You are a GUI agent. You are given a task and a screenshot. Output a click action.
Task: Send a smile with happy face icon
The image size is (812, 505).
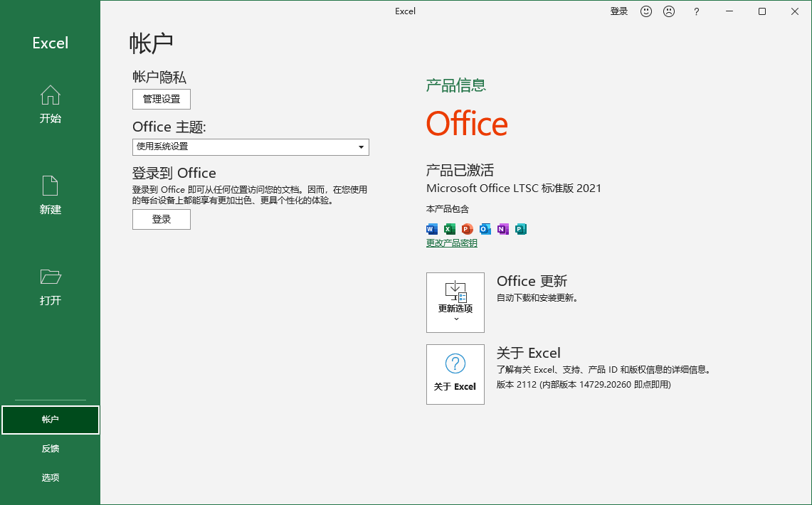(645, 11)
